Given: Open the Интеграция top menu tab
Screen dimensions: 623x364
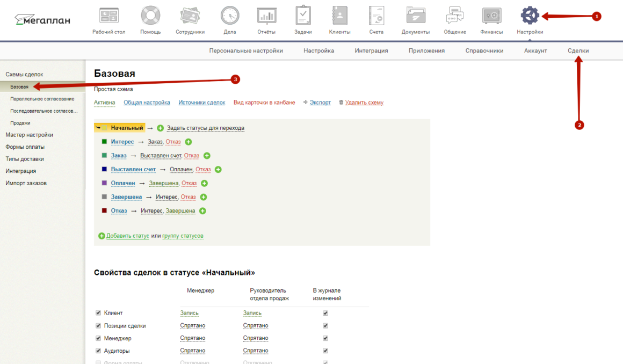Looking at the screenshot, I should point(371,50).
